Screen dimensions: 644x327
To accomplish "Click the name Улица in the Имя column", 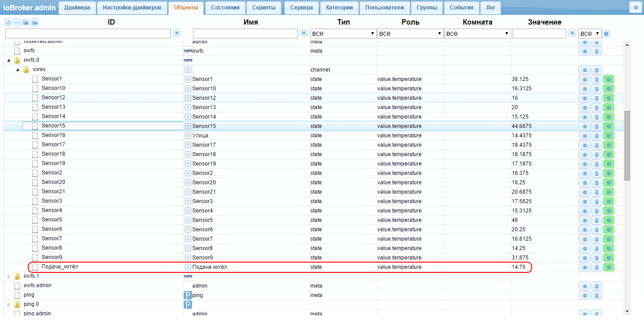I will [200, 136].
